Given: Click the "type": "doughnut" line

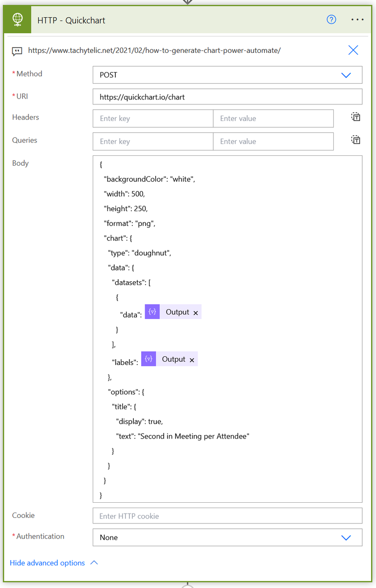Looking at the screenshot, I should point(139,253).
